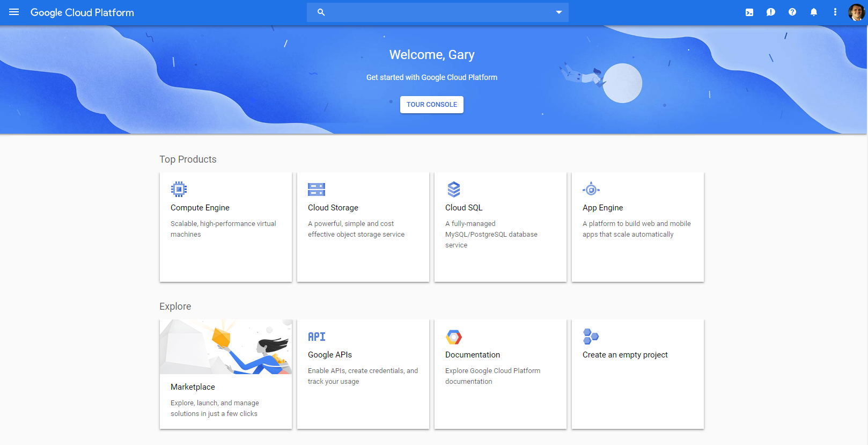This screenshot has width=868, height=445.
Task: Open the Marketplace illustration thumbnail
Action: pyautogui.click(x=226, y=347)
